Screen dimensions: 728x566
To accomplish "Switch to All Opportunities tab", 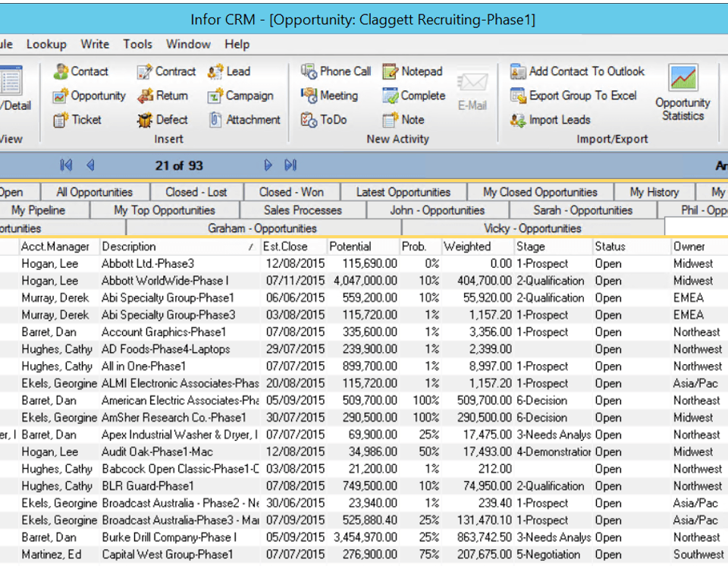I will [x=95, y=192].
